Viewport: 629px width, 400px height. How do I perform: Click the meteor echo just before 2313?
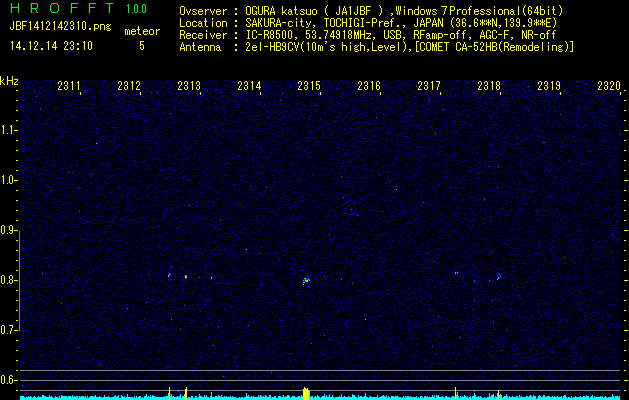[186, 276]
